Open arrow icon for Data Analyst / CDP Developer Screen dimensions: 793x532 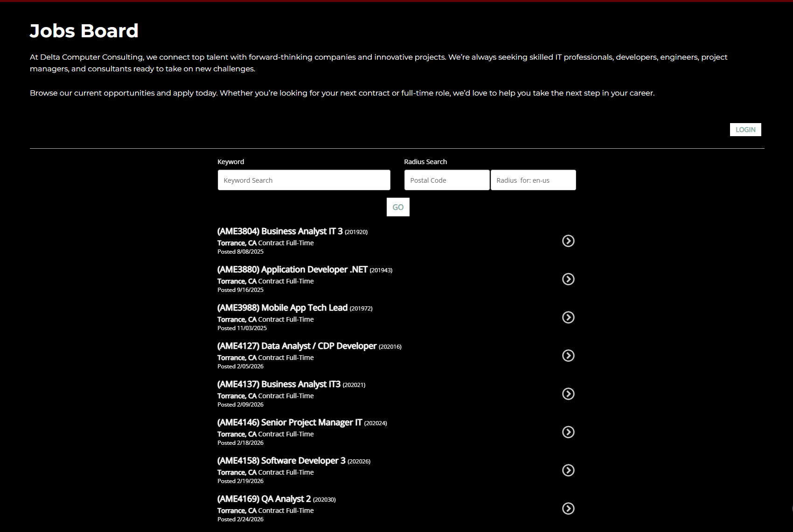click(x=568, y=356)
